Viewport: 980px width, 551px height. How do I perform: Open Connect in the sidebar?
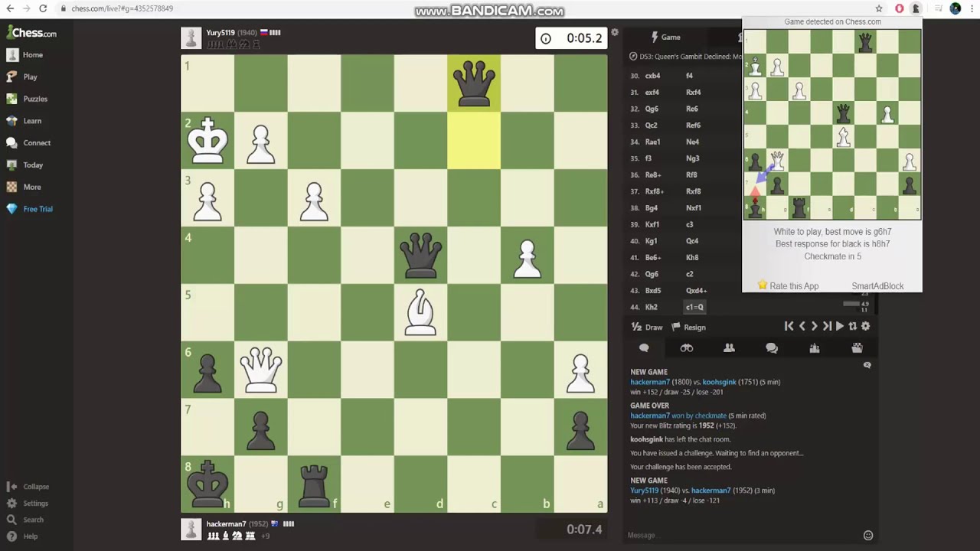point(28,143)
